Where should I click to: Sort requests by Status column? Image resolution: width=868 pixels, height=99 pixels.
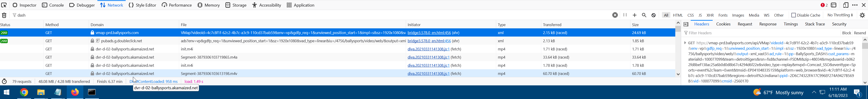pos(22,25)
